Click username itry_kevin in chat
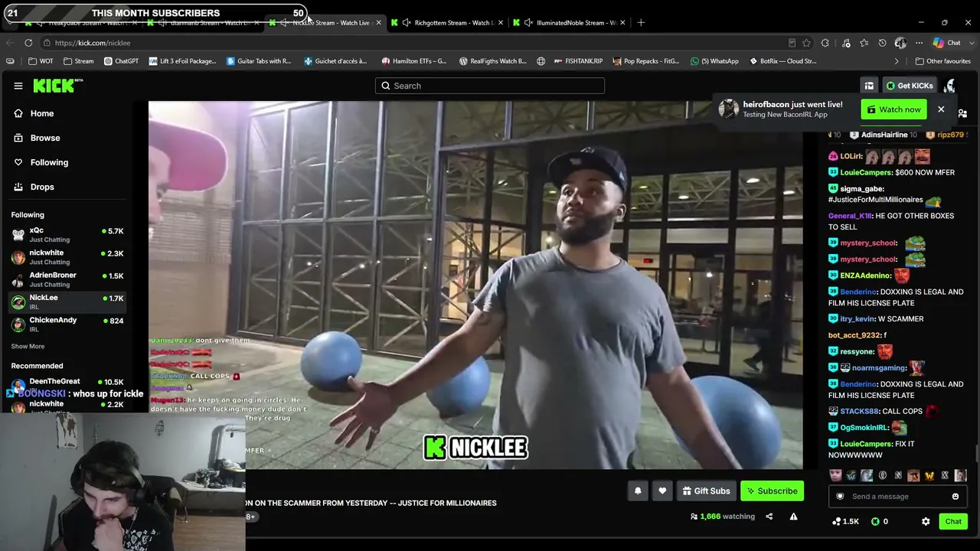Screen dimensions: 980x551 pyautogui.click(x=857, y=318)
